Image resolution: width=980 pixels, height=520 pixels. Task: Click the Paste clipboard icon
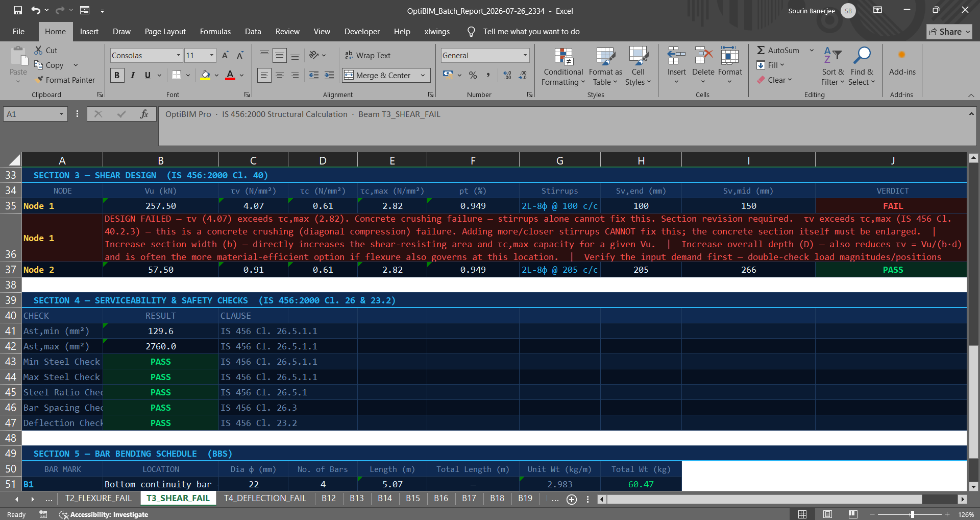click(x=18, y=56)
